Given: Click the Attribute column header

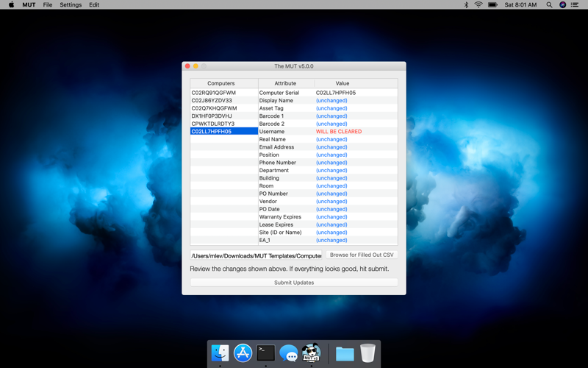Looking at the screenshot, I should [x=286, y=83].
